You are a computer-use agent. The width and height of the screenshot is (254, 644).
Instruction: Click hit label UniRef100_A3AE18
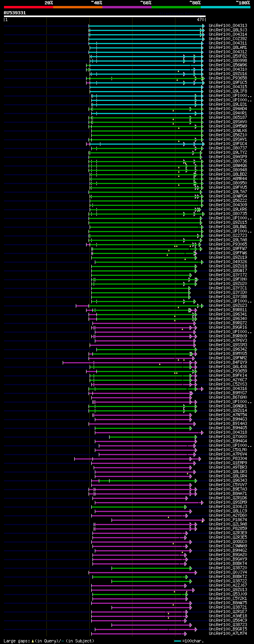click(228, 616)
